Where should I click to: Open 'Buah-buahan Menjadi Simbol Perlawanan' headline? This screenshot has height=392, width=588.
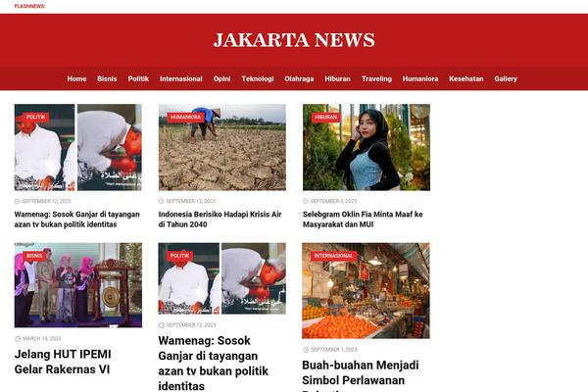[361, 375]
